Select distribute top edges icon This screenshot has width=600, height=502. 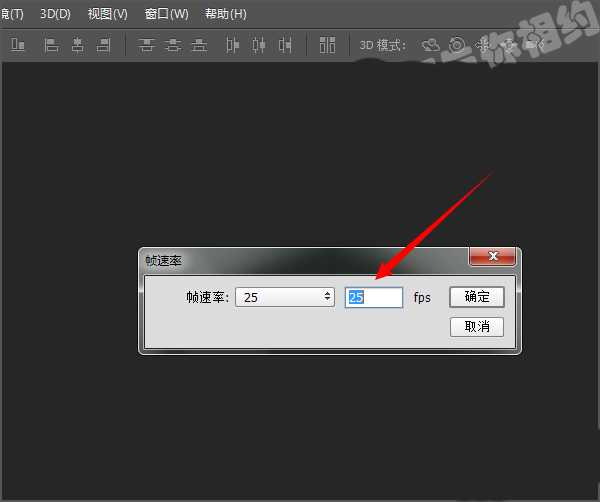tap(147, 45)
